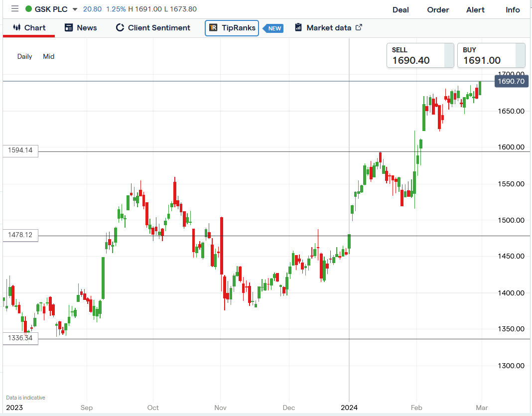The image size is (532, 416).
Task: Select the 1594.14 horizontal line label
Action: click(20, 150)
